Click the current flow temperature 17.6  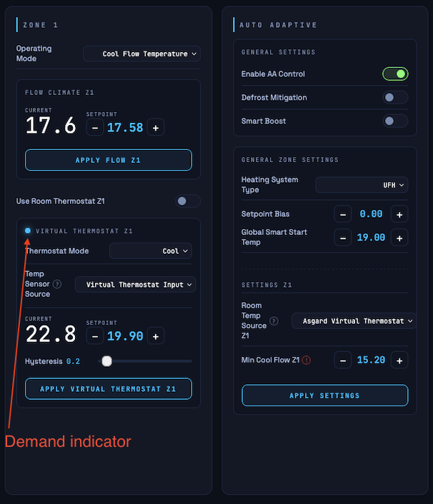[51, 126]
